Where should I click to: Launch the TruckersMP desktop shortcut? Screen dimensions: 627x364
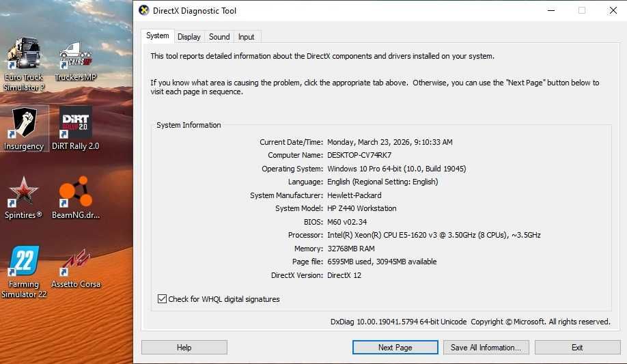(76, 61)
